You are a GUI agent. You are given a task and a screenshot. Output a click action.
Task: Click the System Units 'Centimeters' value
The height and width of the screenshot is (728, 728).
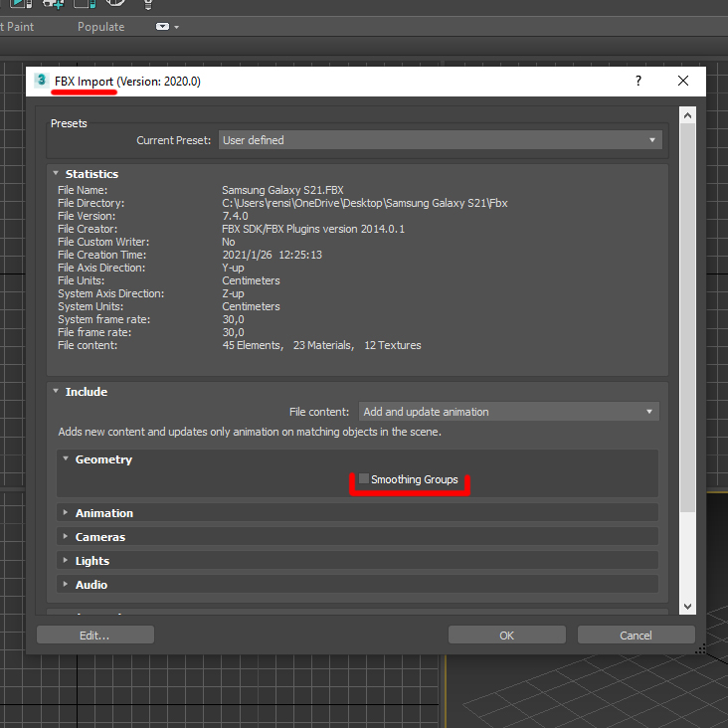pos(252,306)
